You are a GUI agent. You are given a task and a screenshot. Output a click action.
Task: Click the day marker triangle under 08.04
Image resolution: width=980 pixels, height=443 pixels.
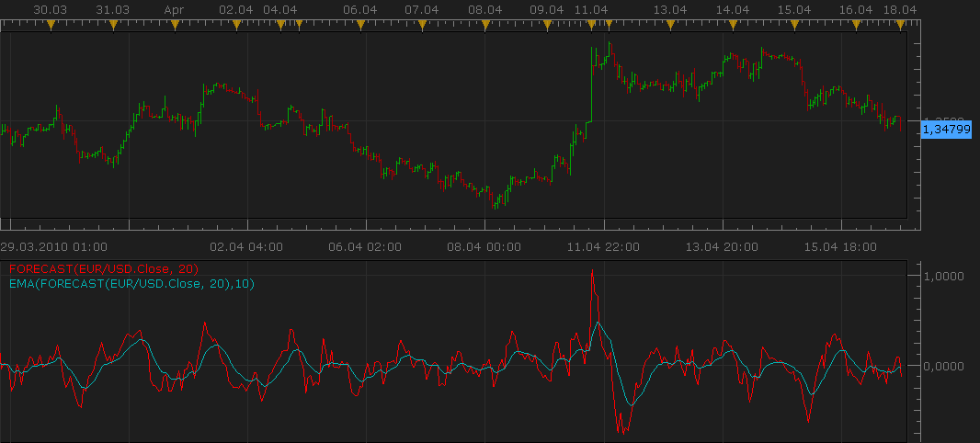(485, 25)
